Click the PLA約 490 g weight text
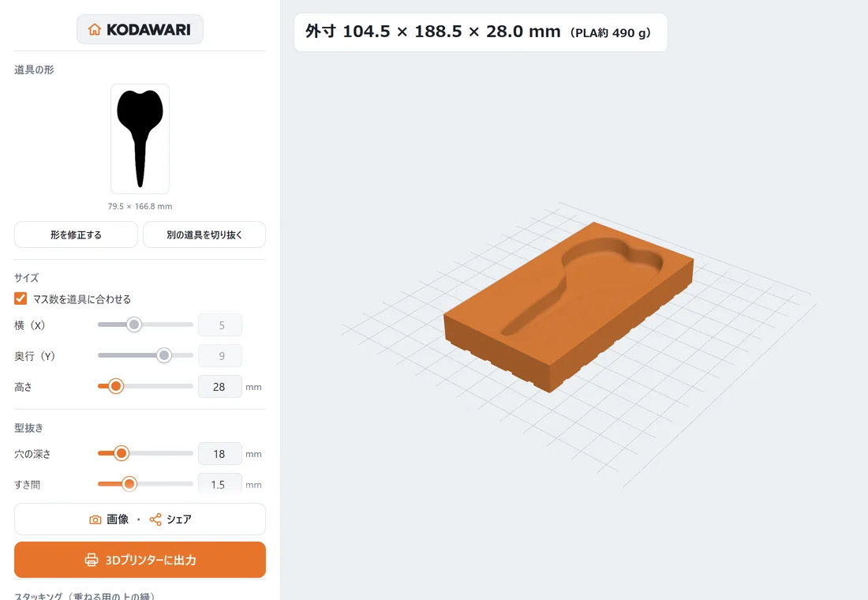This screenshot has width=868, height=600. (610, 32)
